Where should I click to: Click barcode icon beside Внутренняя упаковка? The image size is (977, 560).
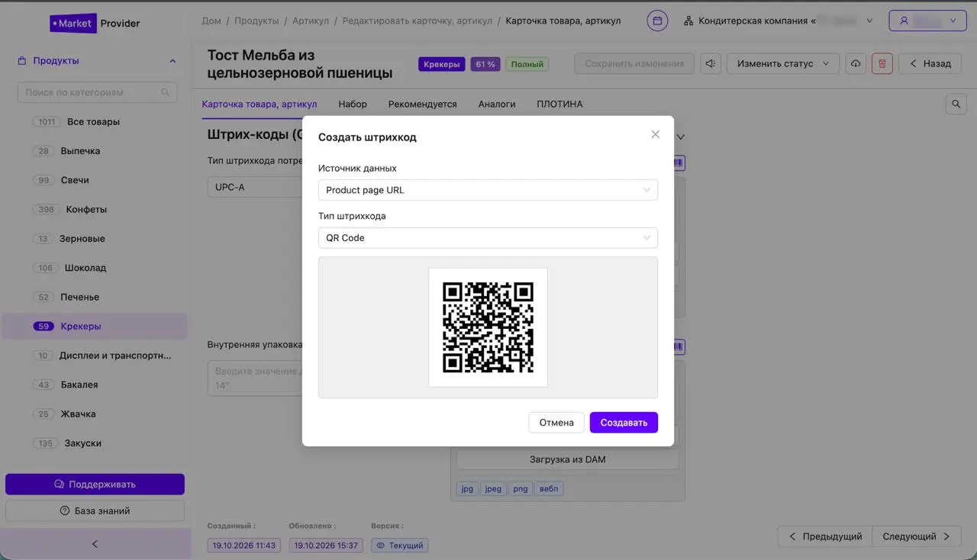(x=679, y=347)
